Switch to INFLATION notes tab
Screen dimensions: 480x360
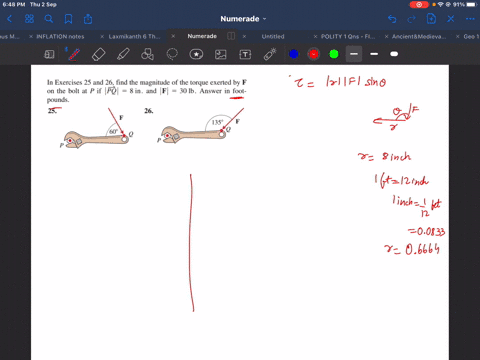tap(60, 37)
